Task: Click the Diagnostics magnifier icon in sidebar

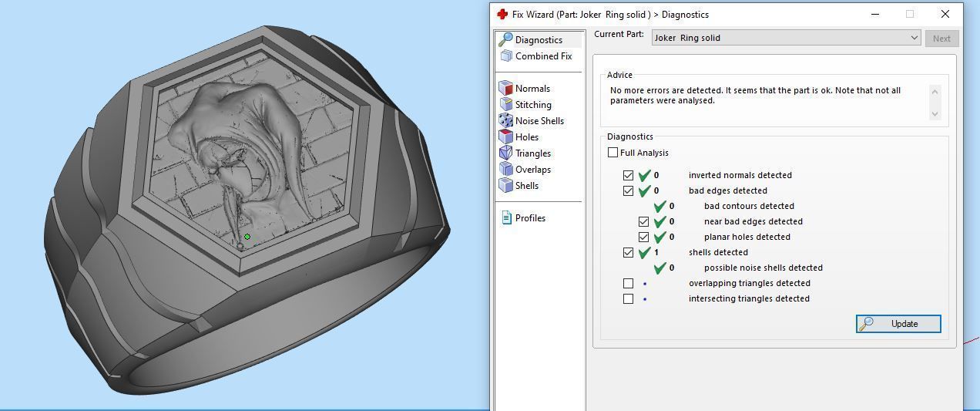Action: click(505, 39)
